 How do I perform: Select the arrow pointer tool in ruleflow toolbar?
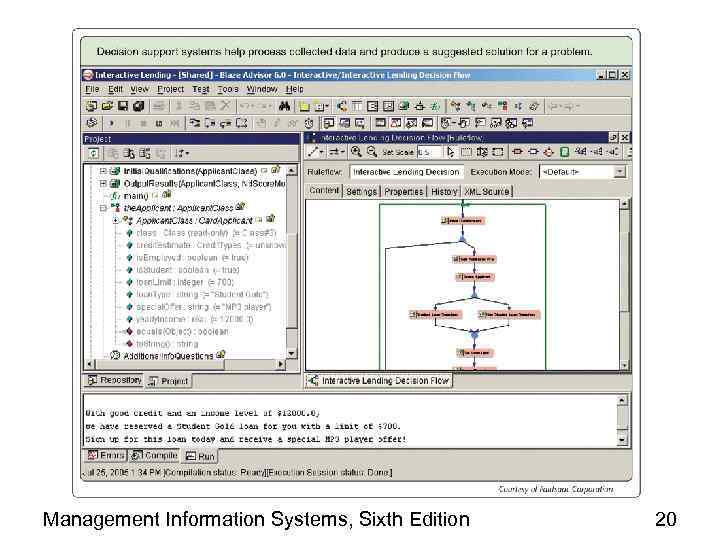[450, 152]
